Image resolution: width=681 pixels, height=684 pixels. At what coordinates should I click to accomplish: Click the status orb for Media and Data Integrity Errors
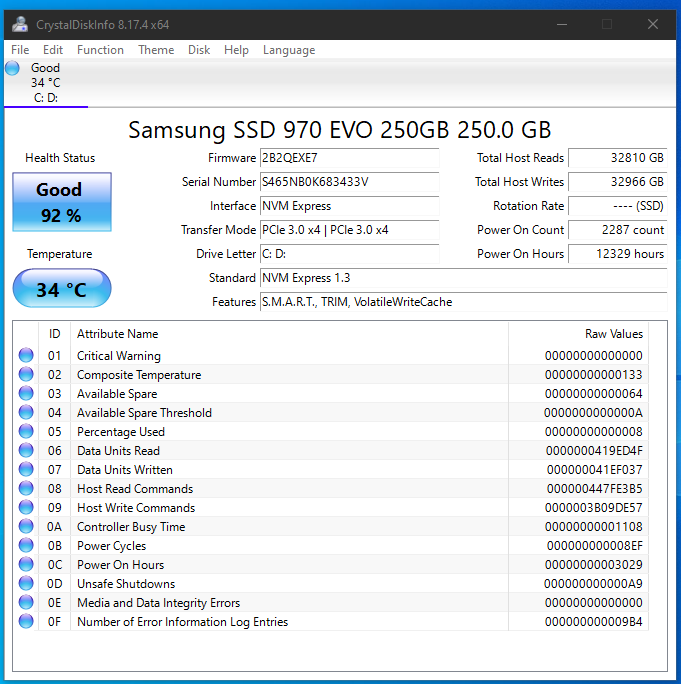pyautogui.click(x=26, y=602)
